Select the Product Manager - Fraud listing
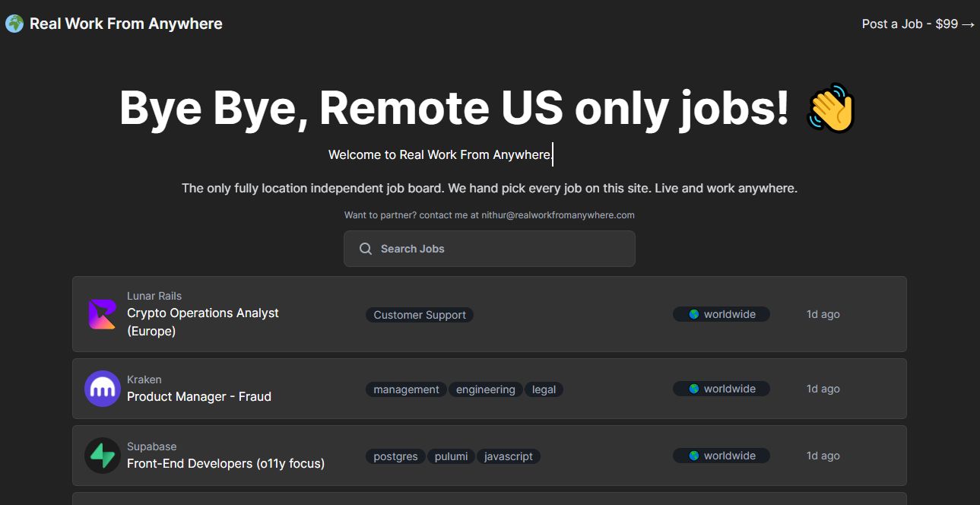 [199, 396]
